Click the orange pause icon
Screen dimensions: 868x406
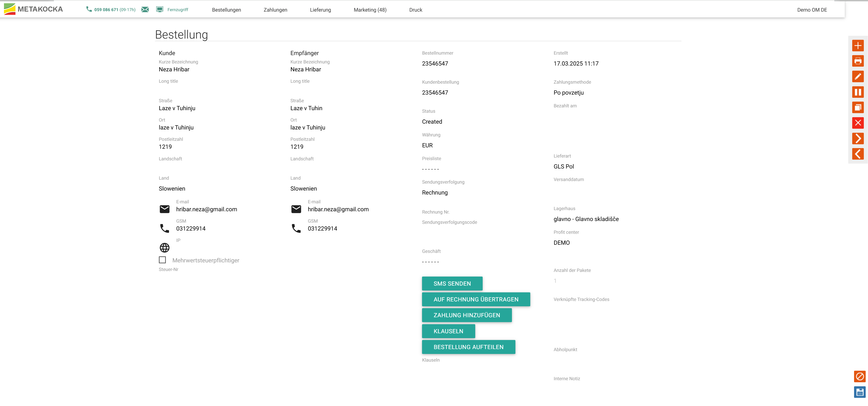(858, 92)
